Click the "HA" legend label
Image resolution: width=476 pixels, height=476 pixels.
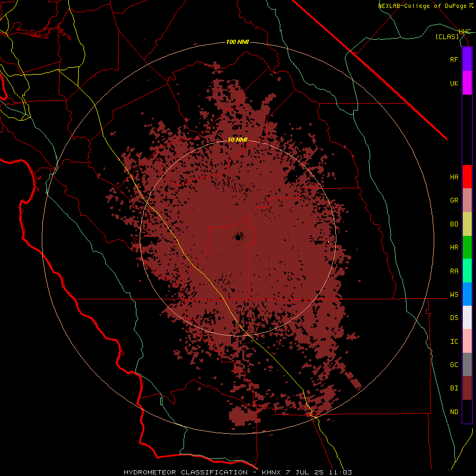click(454, 177)
